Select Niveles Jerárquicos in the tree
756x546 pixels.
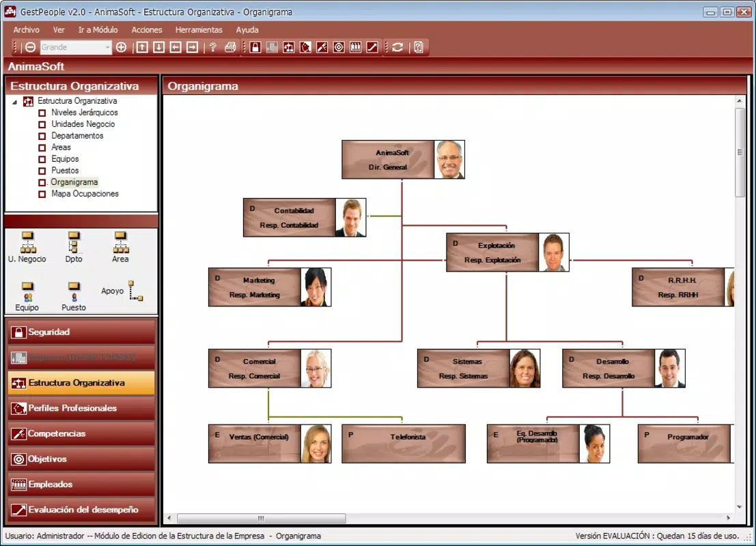(x=85, y=113)
